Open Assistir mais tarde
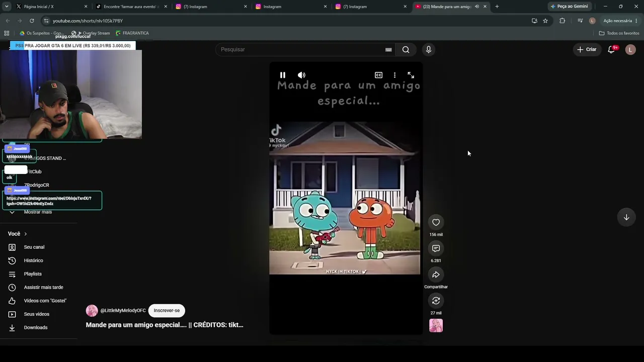Screen dimensions: 644x362 [43, 287]
